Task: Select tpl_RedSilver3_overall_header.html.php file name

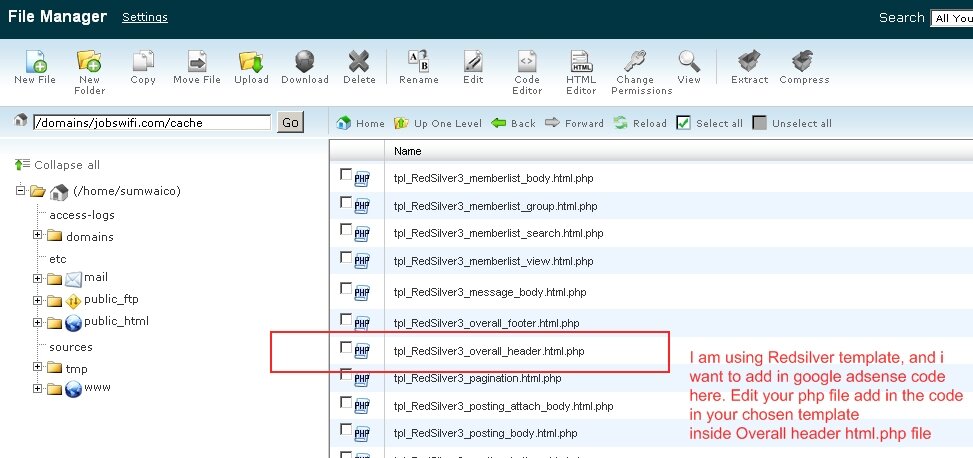Action: pyautogui.click(x=489, y=351)
